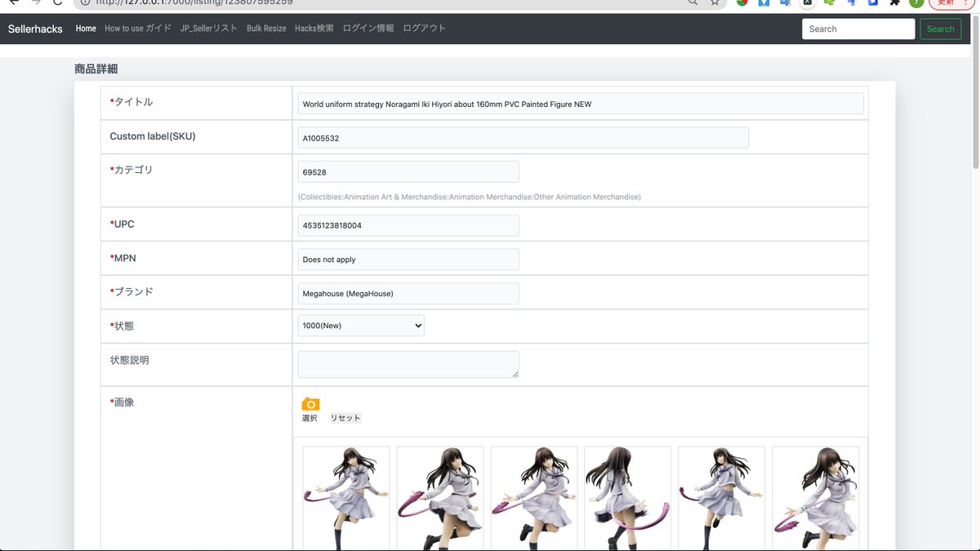Click the Custom label(SKU) row label
Image resolution: width=980 pixels, height=551 pixels.
(x=153, y=136)
